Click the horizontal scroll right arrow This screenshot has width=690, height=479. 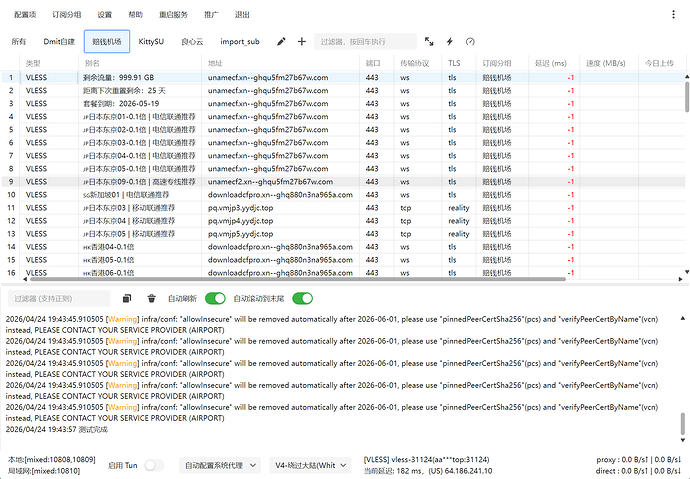click(x=680, y=279)
